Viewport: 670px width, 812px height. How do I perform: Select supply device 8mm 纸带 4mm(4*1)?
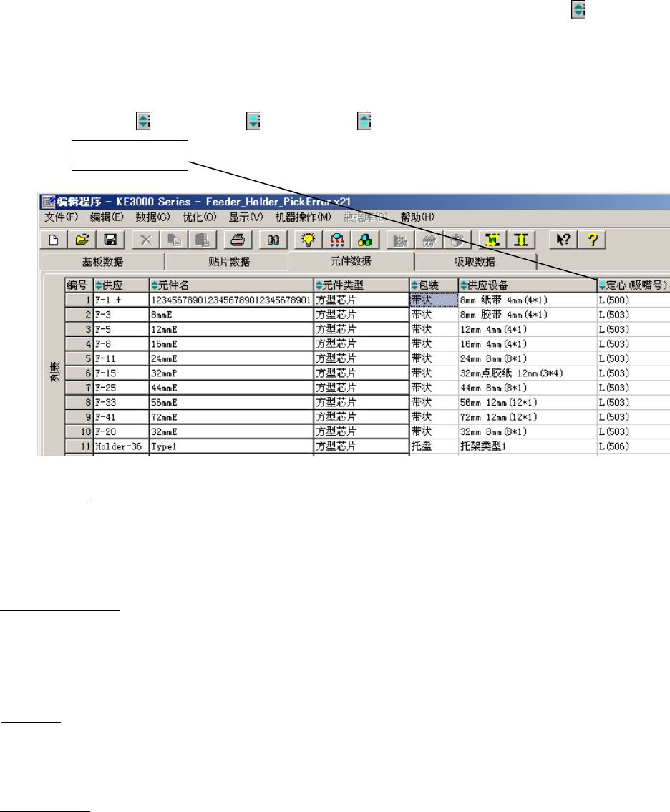coord(528,300)
